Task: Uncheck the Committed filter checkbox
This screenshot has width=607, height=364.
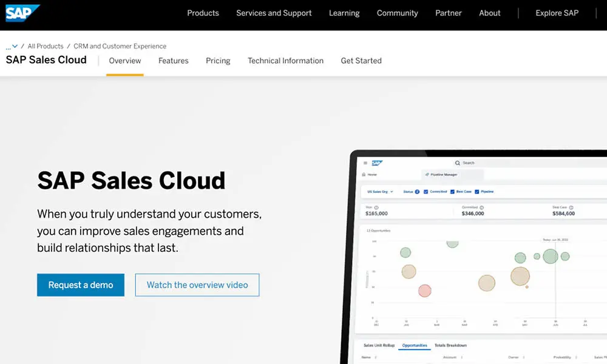Action: [x=425, y=191]
